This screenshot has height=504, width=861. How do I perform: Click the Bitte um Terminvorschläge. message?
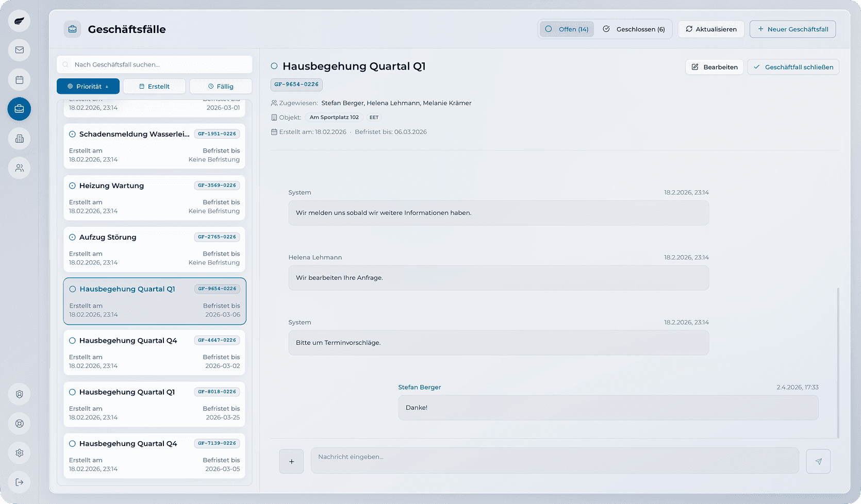pyautogui.click(x=499, y=343)
